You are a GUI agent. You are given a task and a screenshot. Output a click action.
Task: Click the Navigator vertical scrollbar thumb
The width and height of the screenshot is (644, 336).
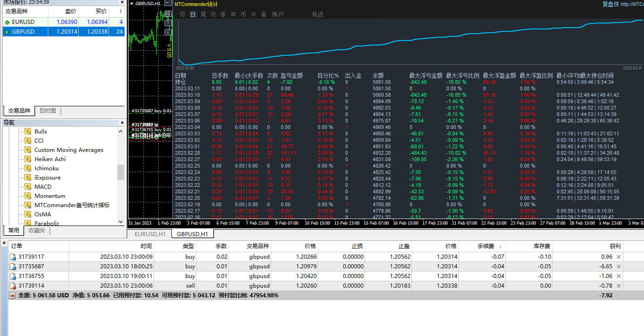tap(121, 172)
